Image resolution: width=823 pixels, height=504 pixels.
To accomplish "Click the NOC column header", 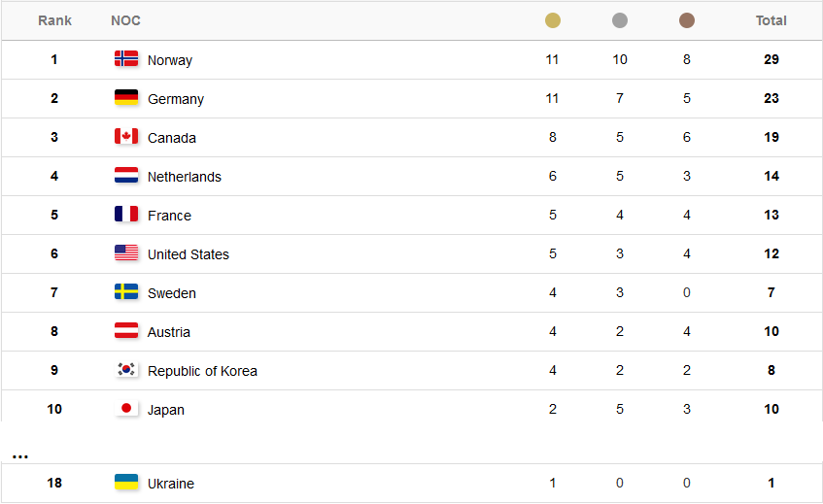I will point(125,20).
